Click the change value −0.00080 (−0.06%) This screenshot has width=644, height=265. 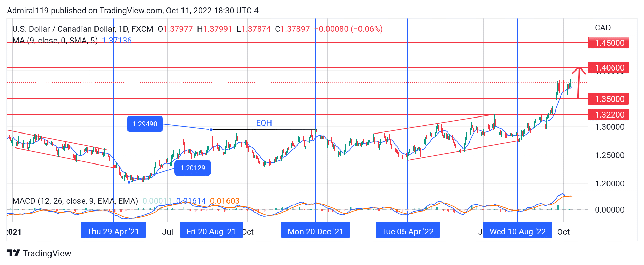[x=349, y=29]
